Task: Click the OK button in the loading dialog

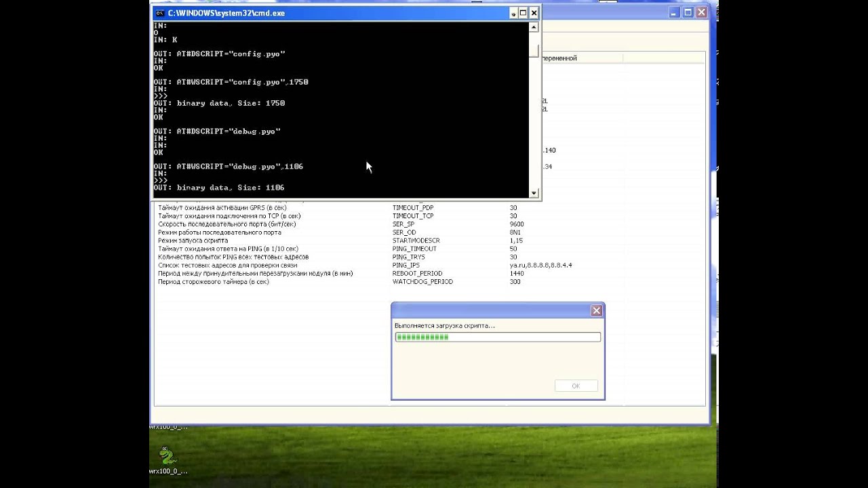Action: click(x=576, y=386)
